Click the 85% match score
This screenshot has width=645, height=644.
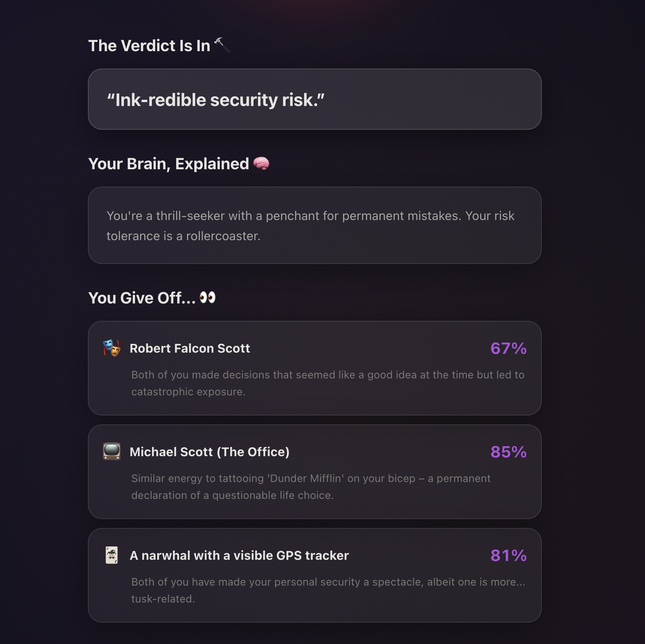point(508,452)
